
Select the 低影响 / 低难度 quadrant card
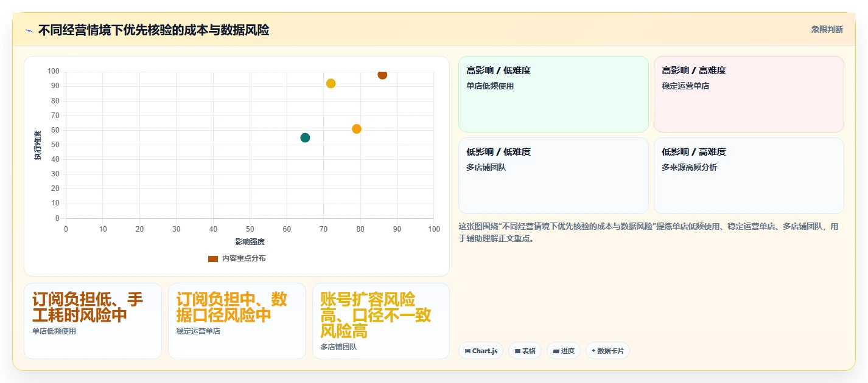tap(553, 176)
